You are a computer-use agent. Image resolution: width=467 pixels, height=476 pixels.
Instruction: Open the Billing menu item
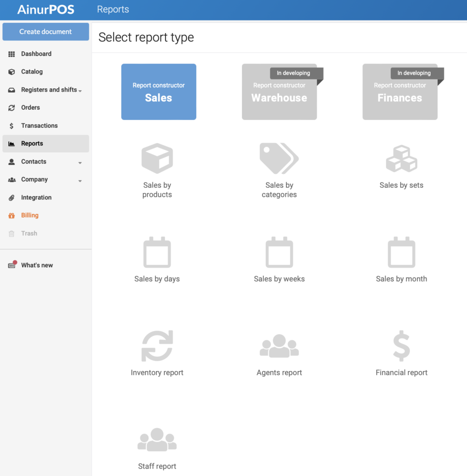(46, 215)
